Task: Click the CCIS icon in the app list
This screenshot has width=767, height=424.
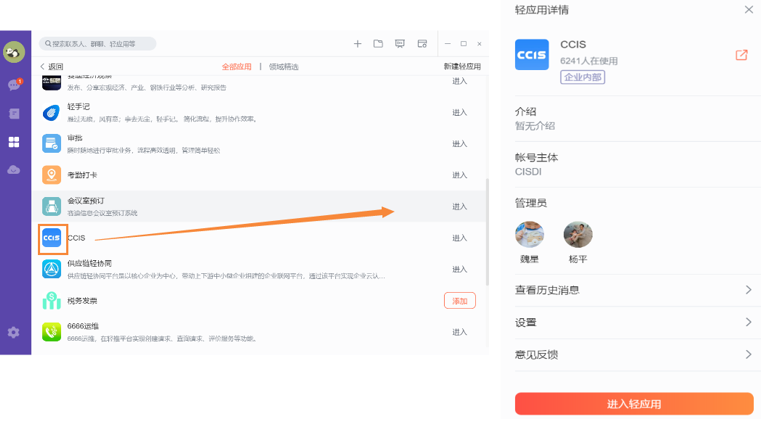Action: click(51, 238)
